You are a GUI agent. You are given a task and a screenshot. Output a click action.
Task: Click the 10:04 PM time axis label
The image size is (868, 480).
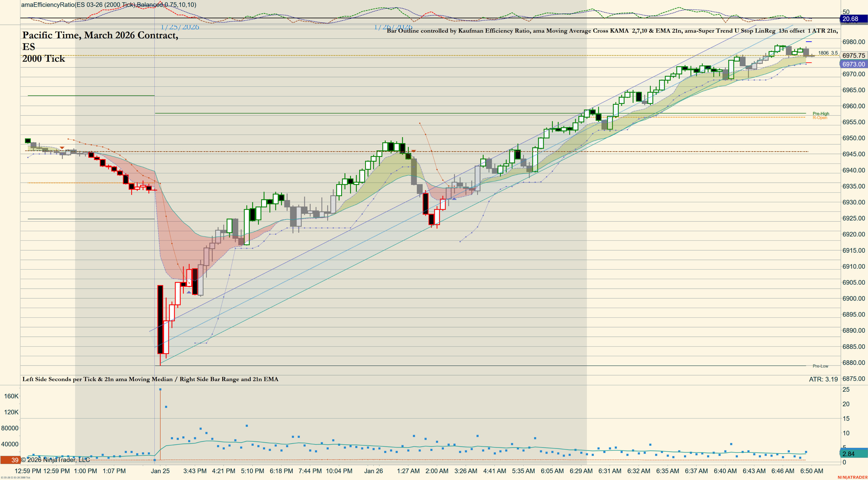click(x=339, y=471)
